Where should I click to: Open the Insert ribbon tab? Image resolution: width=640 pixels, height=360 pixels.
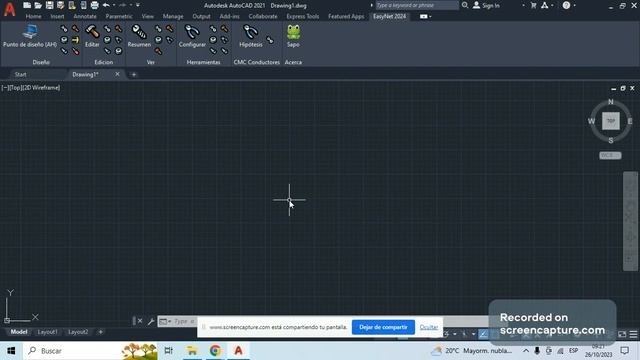(58, 16)
